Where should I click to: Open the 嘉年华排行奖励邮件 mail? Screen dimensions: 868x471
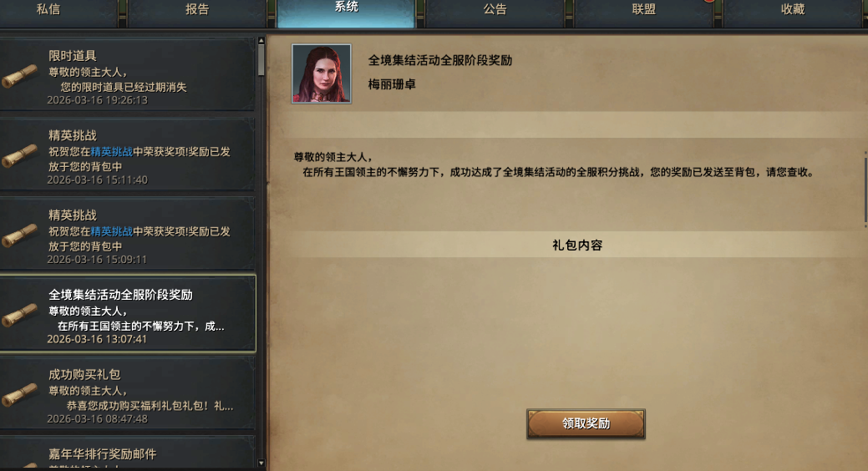pyautogui.click(x=128, y=453)
